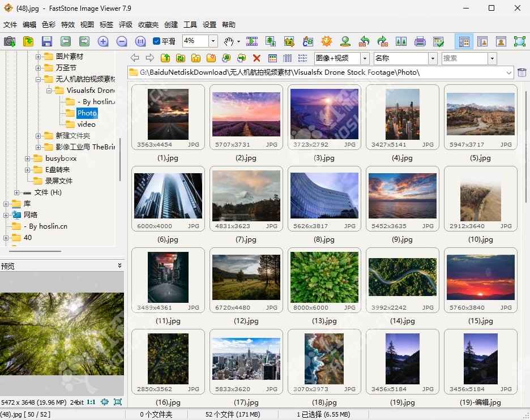Select the (13).jpg forest thumbnail
This screenshot has width=530, height=420.
click(324, 277)
